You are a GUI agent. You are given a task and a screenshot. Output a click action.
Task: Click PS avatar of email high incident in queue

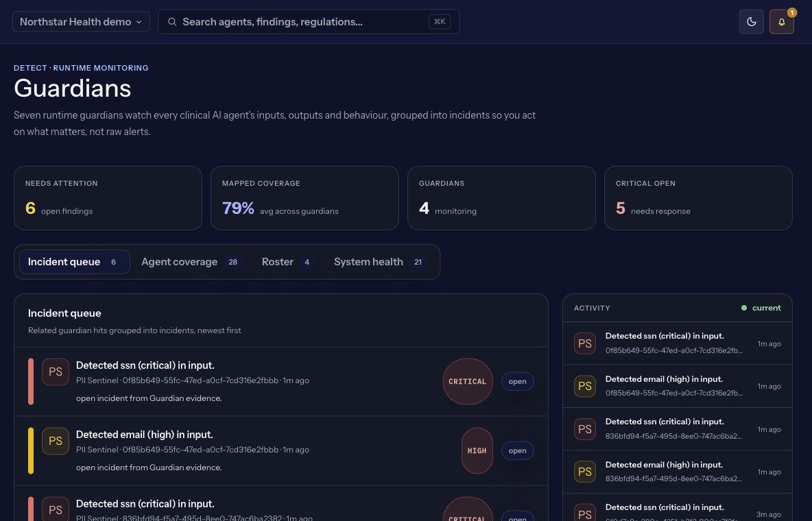[x=56, y=441]
